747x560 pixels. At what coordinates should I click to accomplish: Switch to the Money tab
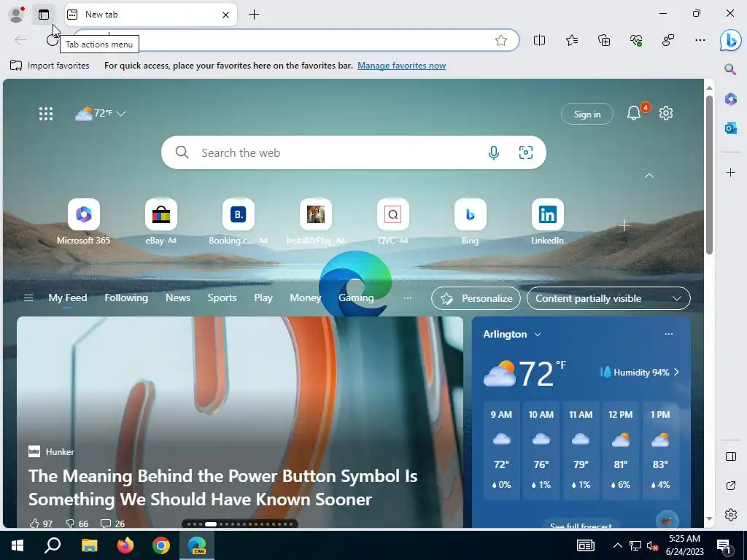coord(306,298)
